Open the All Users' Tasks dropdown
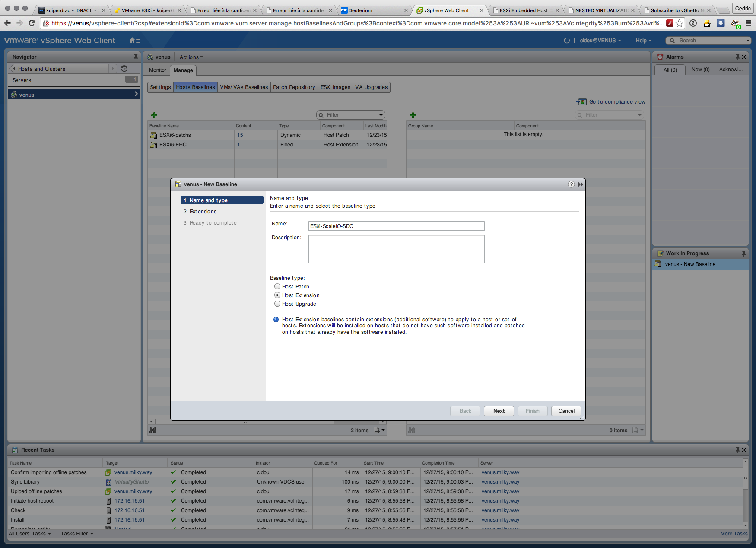Screen dimensions: 756x548 coord(30,534)
